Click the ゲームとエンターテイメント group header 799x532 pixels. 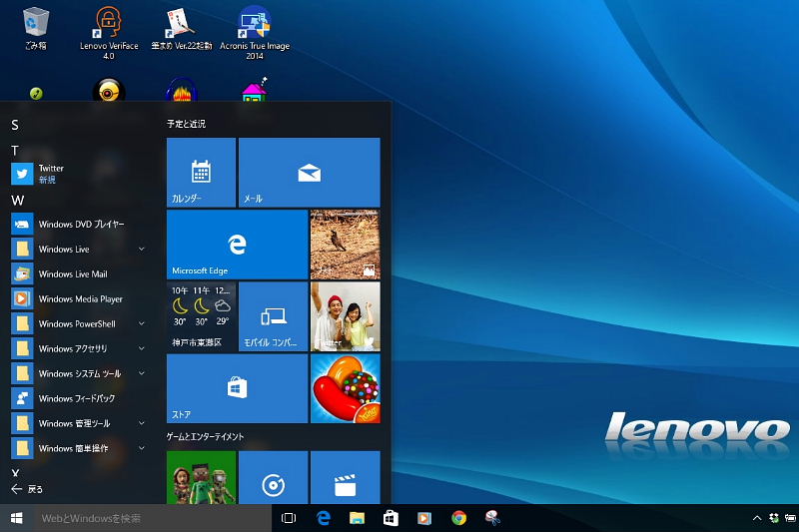205,437
